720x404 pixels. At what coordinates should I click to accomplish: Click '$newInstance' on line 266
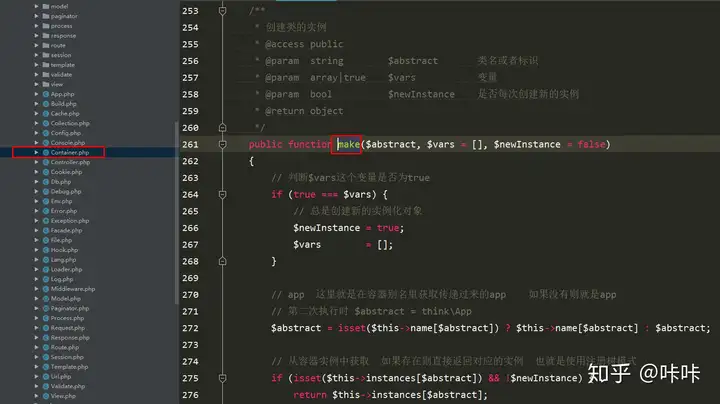[x=326, y=228]
